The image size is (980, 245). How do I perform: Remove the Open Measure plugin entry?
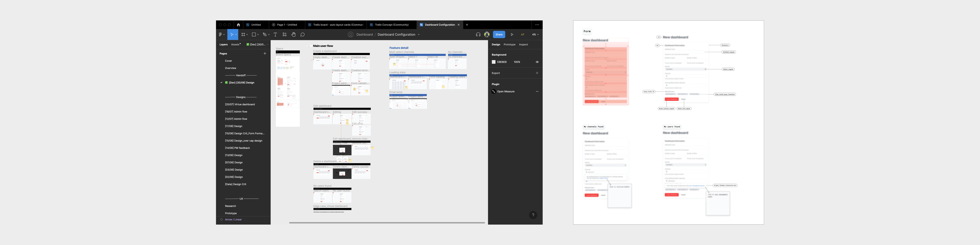point(537,92)
